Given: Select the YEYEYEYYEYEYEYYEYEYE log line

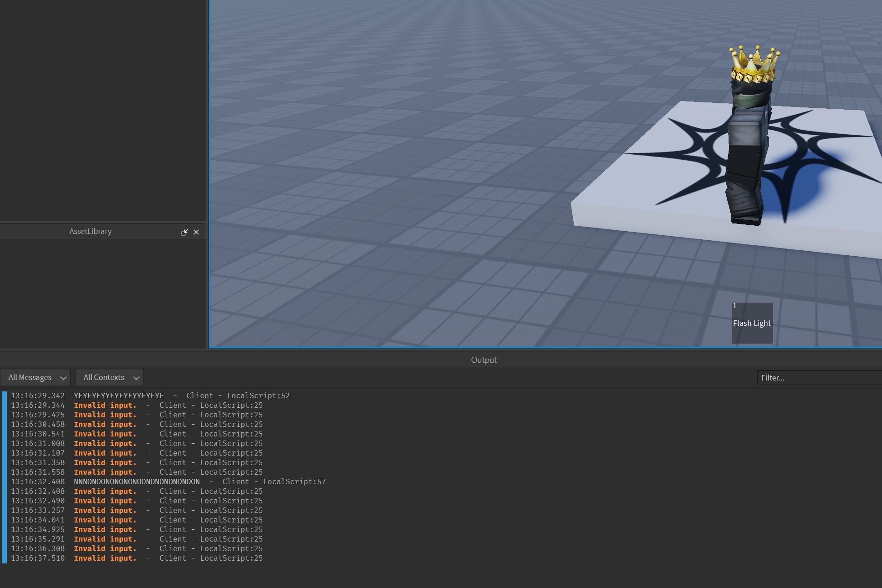Looking at the screenshot, I should pos(118,395).
